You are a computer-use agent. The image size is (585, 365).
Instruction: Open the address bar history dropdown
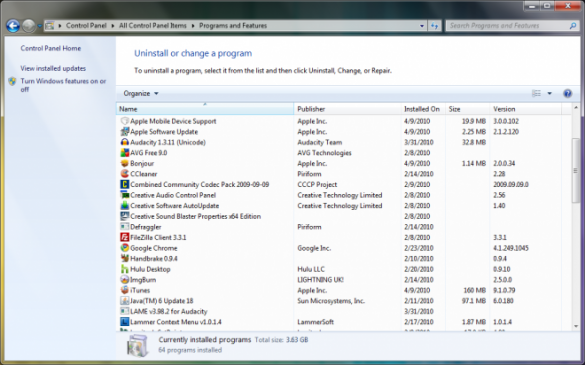pos(422,26)
